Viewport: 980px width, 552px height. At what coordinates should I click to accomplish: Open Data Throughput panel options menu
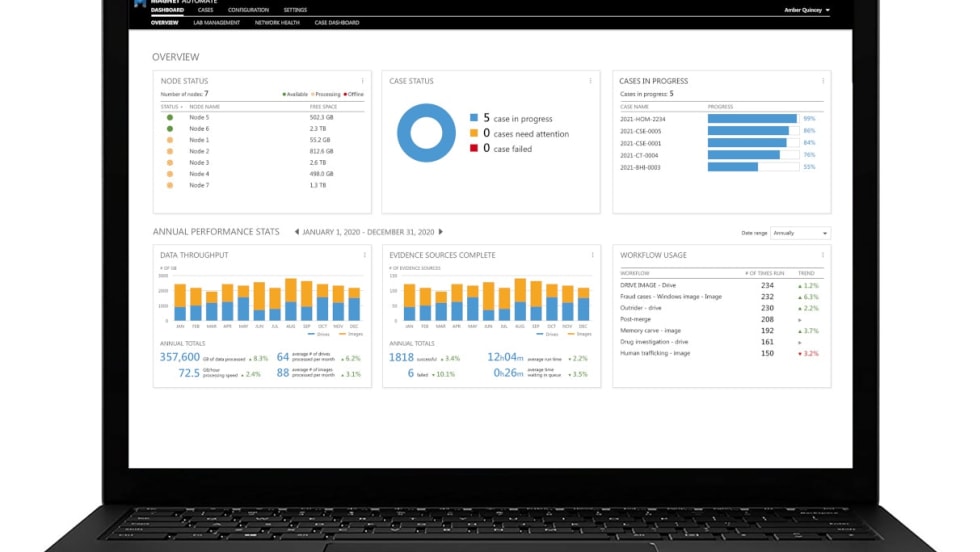(x=364, y=255)
